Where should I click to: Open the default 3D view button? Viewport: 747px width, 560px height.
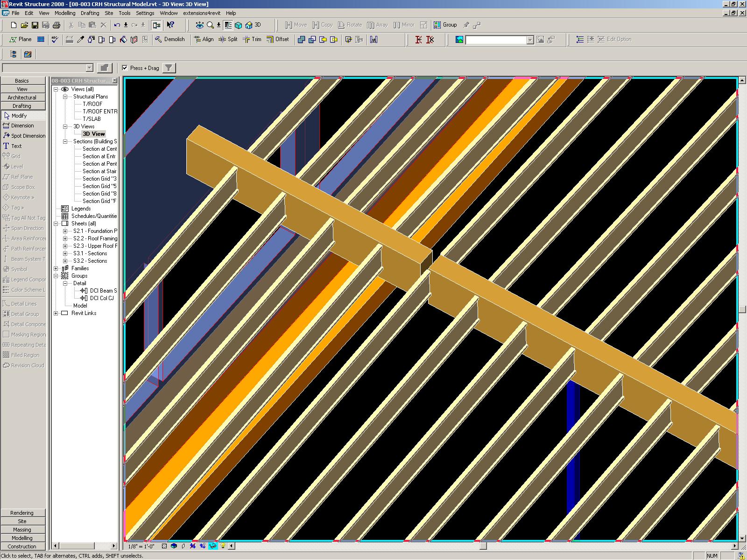pyautogui.click(x=253, y=25)
